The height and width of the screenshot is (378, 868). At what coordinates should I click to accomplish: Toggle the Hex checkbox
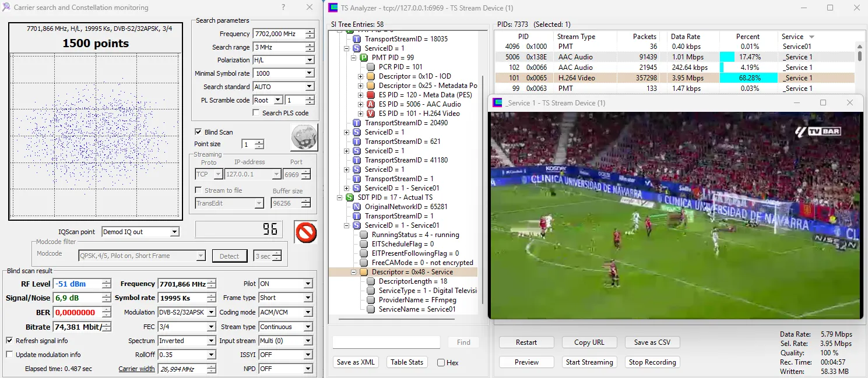coord(441,362)
